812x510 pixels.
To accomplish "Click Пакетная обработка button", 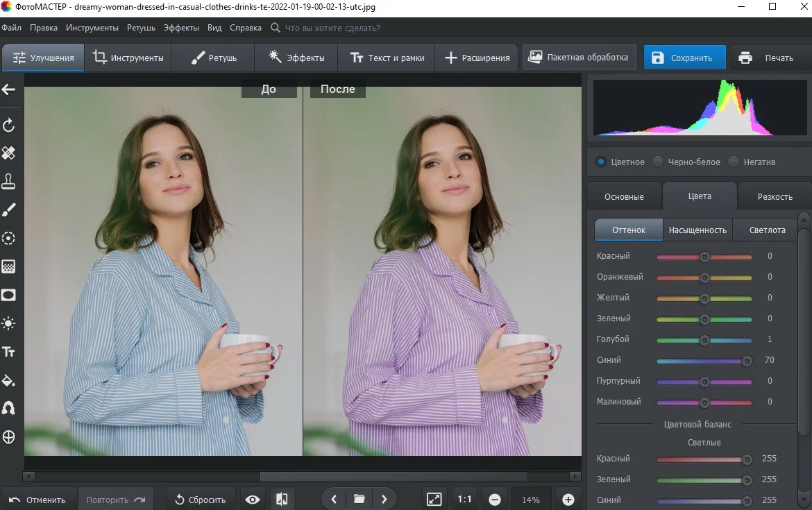I will pos(578,58).
